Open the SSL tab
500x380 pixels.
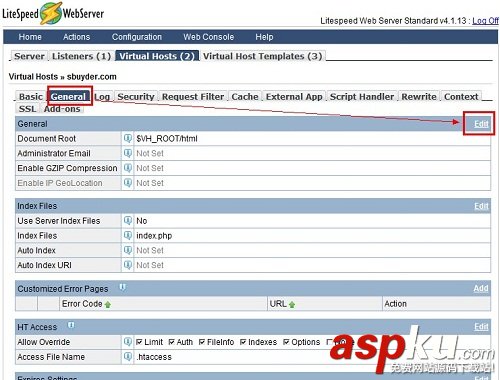point(27,109)
